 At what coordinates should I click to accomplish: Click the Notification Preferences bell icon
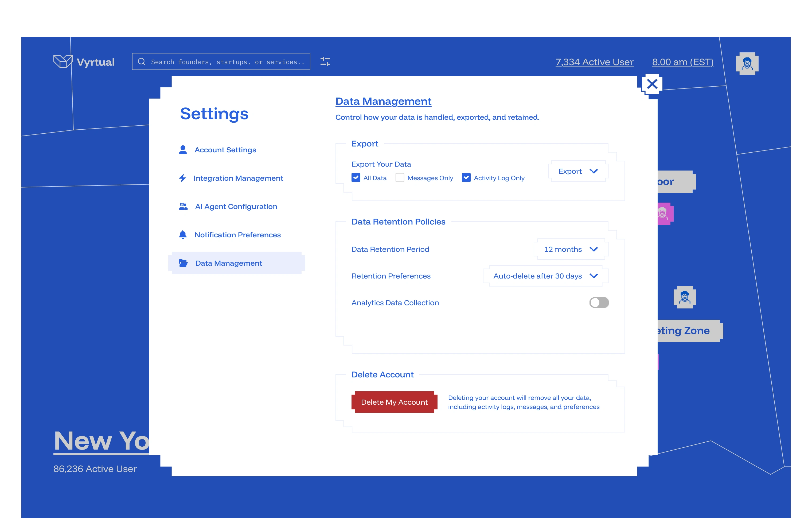tap(183, 235)
